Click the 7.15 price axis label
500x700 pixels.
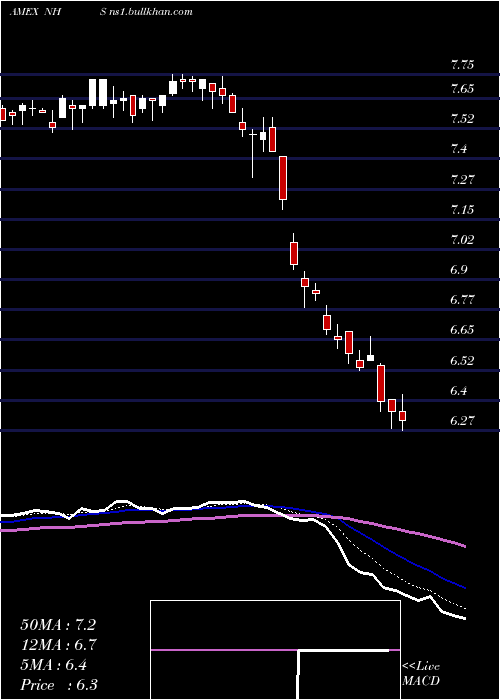coord(462,210)
